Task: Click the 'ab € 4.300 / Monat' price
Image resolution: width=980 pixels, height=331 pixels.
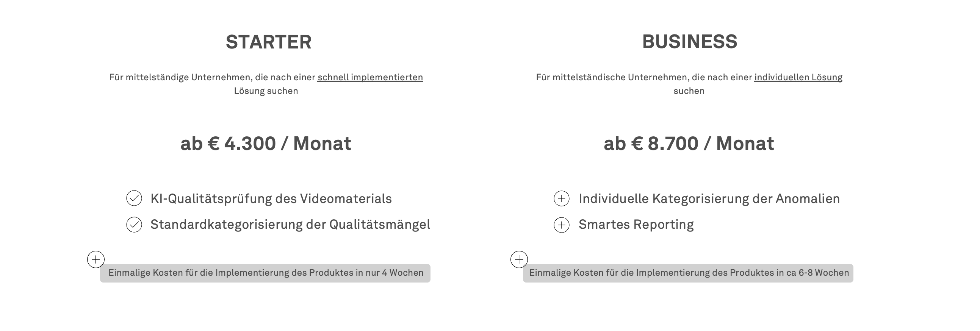Action: 266,144
